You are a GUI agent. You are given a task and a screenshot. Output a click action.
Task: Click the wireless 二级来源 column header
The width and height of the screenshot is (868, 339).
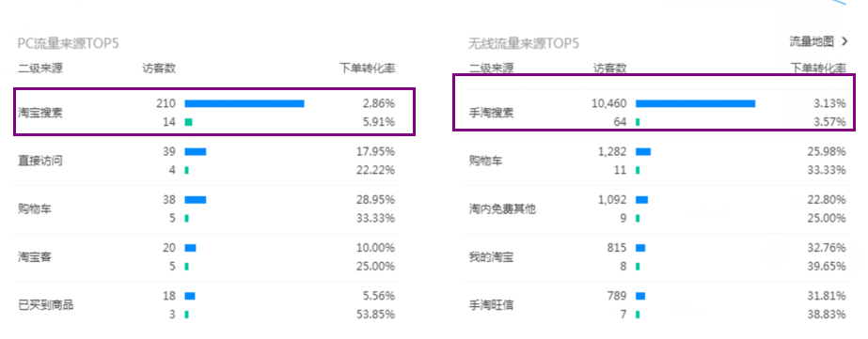point(491,69)
